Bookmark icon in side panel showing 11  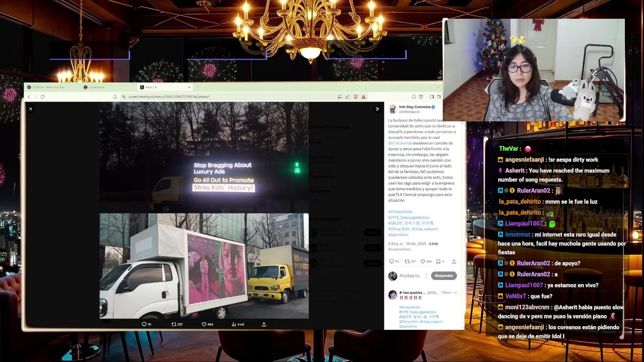[x=440, y=261]
